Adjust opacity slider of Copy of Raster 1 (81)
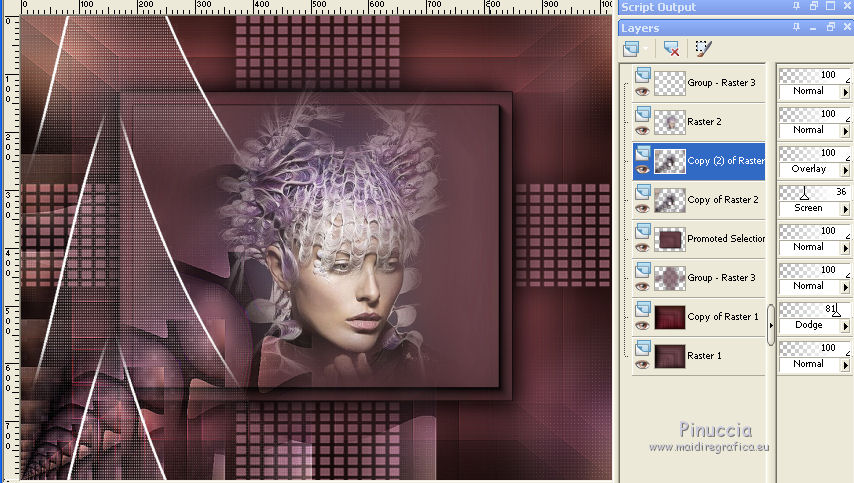 [x=836, y=310]
